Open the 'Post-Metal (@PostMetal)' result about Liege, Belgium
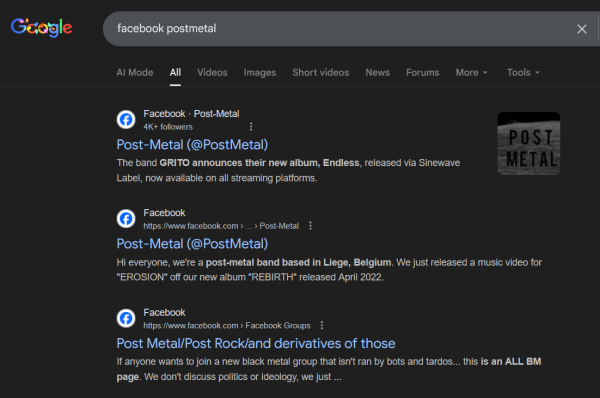 pos(192,244)
